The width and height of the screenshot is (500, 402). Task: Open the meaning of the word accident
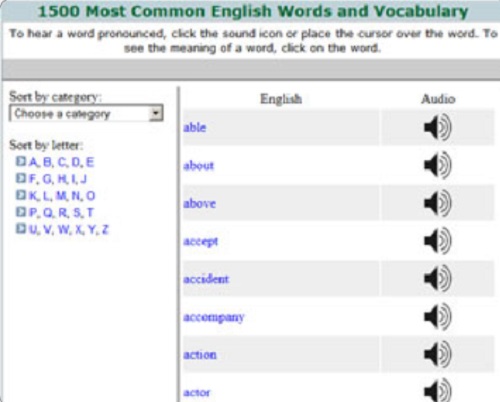(206, 279)
